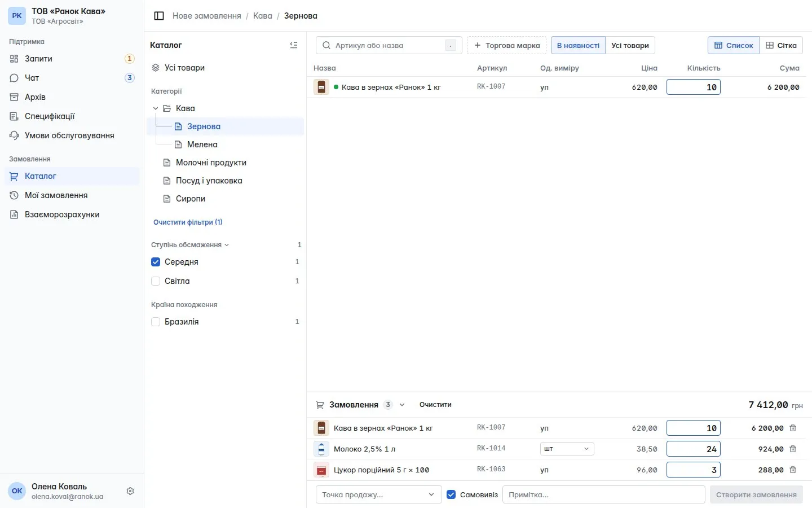Switch to Сітка view
Viewport: 812px width, 508px height.
(781, 45)
